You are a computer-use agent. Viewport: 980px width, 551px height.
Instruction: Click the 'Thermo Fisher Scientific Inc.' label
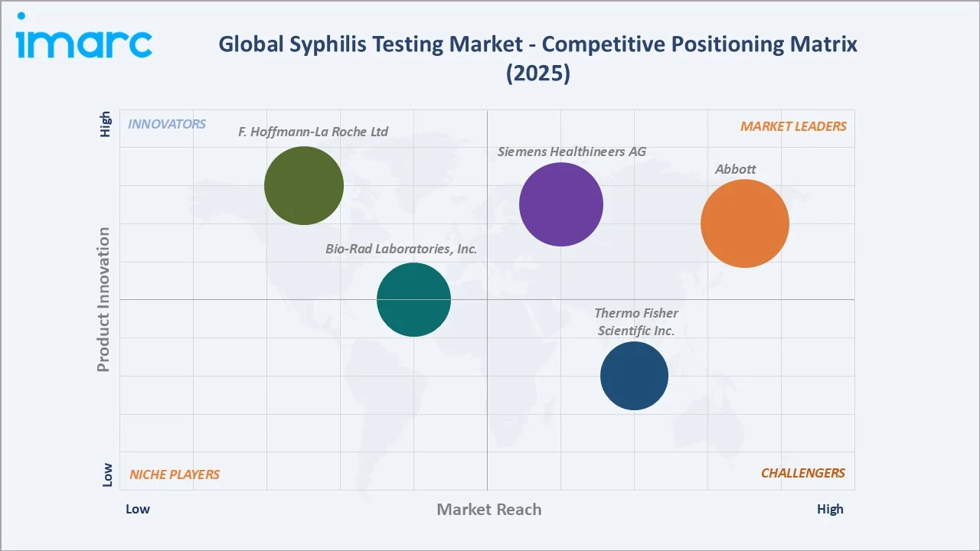coord(635,321)
